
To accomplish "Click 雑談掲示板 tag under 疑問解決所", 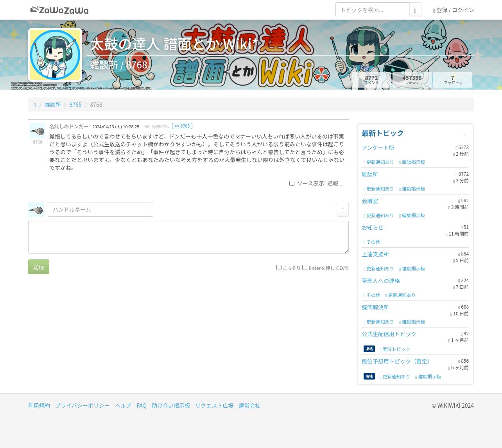I will coord(412,322).
